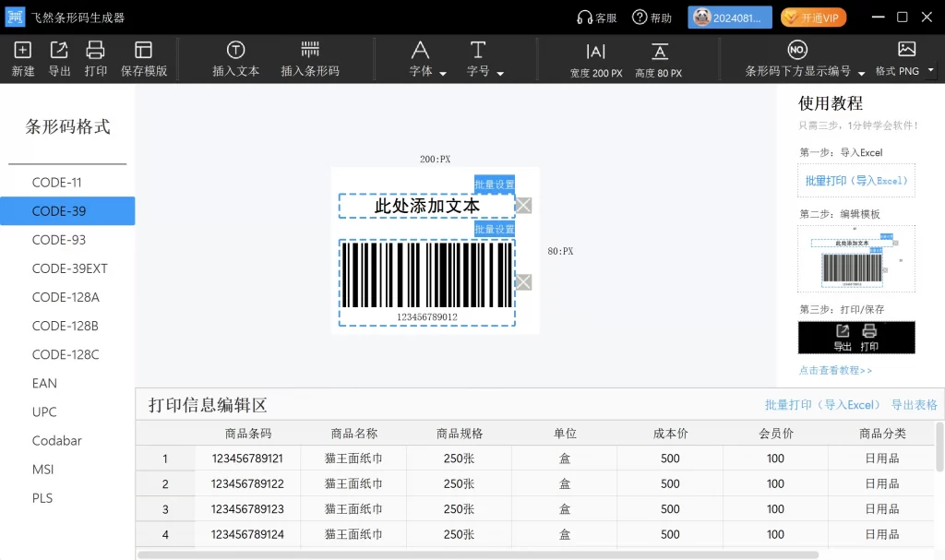The image size is (945, 560).
Task: Select EAN barcode format
Action: pos(67,384)
